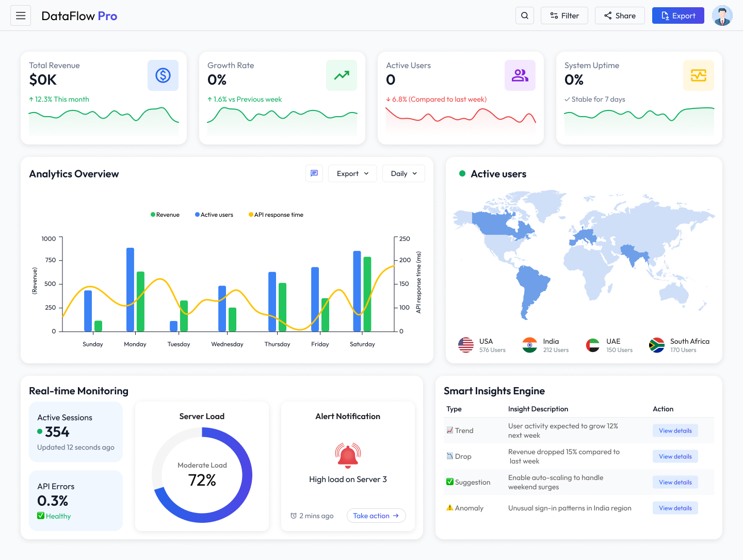The height and width of the screenshot is (560, 743).
Task: Open the Export dropdown in Analytics Overview
Action: [352, 173]
